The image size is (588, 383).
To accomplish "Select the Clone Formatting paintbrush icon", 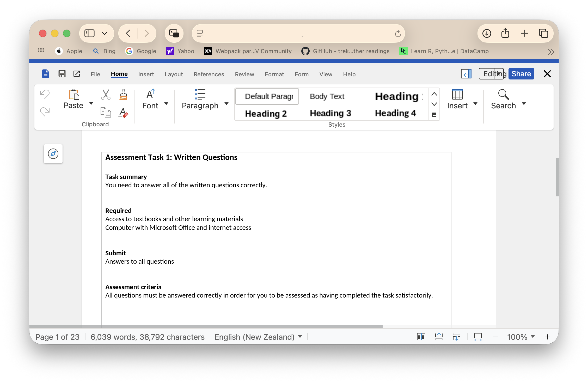I will (123, 95).
